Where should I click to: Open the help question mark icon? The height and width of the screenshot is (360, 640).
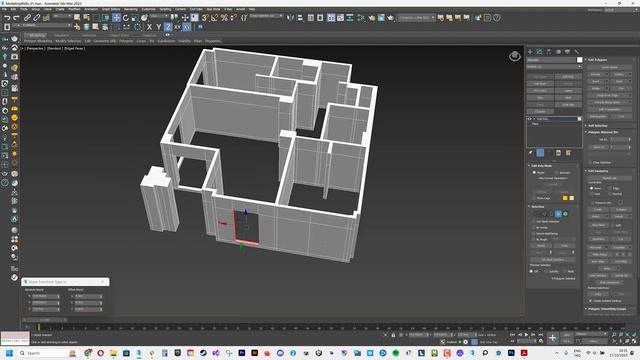(x=497, y=18)
